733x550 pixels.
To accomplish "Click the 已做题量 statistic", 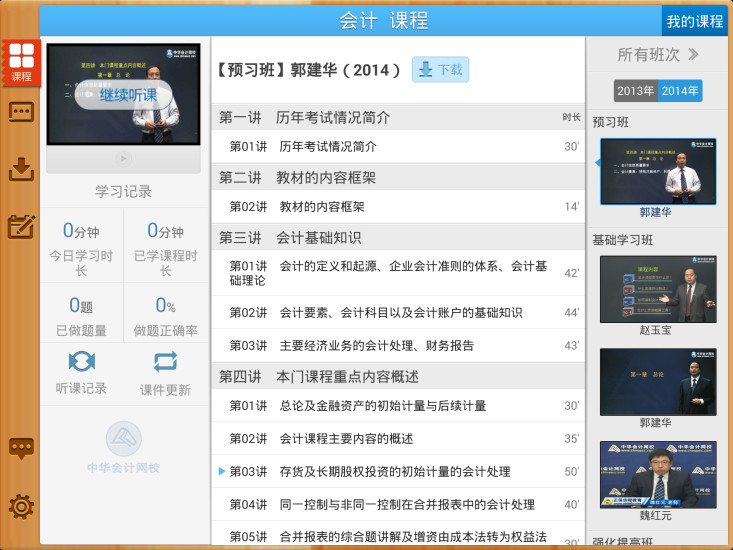I will pyautogui.click(x=81, y=314).
